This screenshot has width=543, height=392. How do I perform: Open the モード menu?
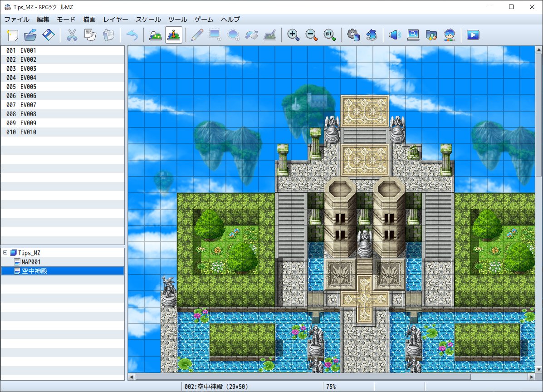click(66, 20)
